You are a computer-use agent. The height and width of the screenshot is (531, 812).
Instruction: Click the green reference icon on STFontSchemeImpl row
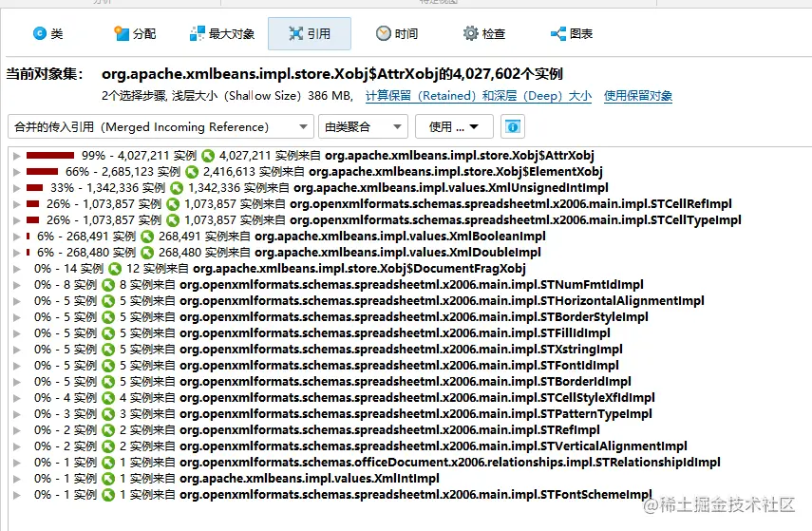108,495
